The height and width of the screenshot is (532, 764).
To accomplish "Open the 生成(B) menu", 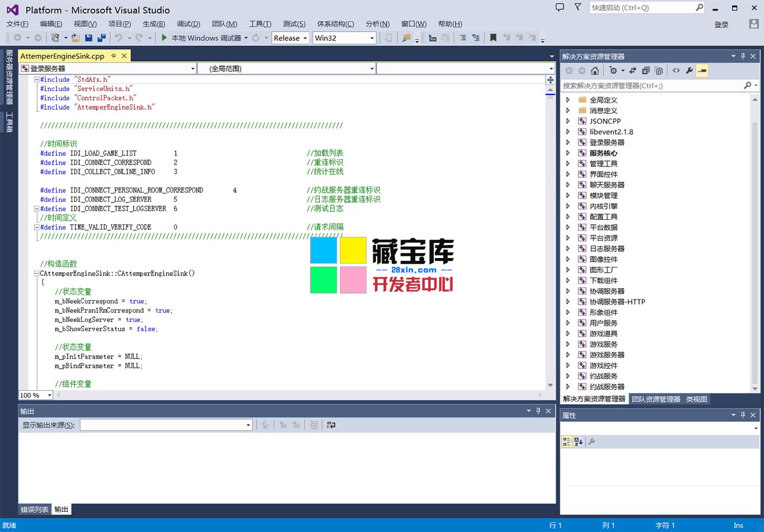I will (154, 24).
